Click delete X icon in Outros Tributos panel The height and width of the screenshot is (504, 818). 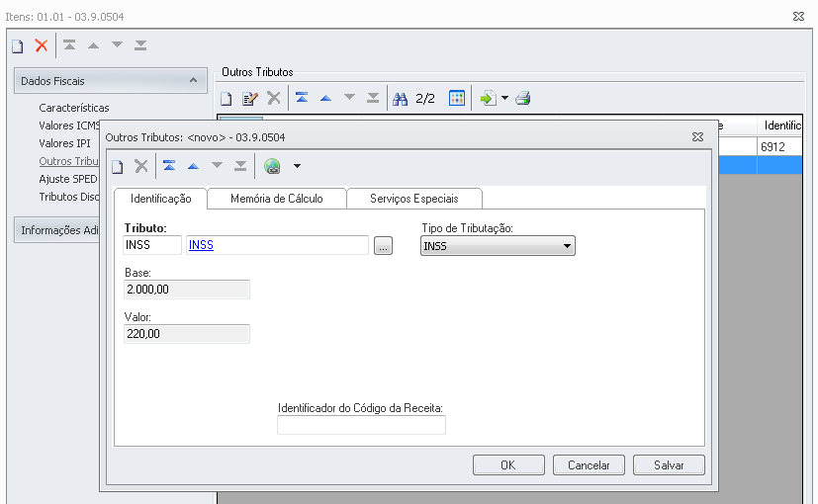273,98
